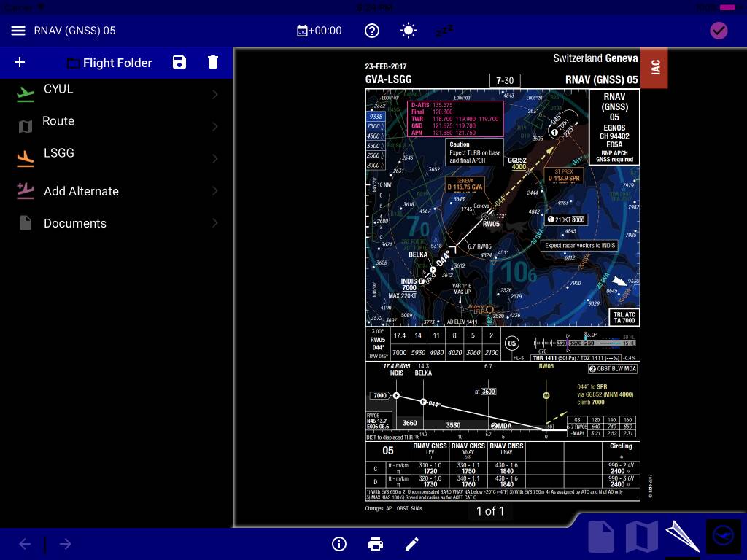The height and width of the screenshot is (560, 747).
Task: Save the flight folder
Action: tap(179, 63)
